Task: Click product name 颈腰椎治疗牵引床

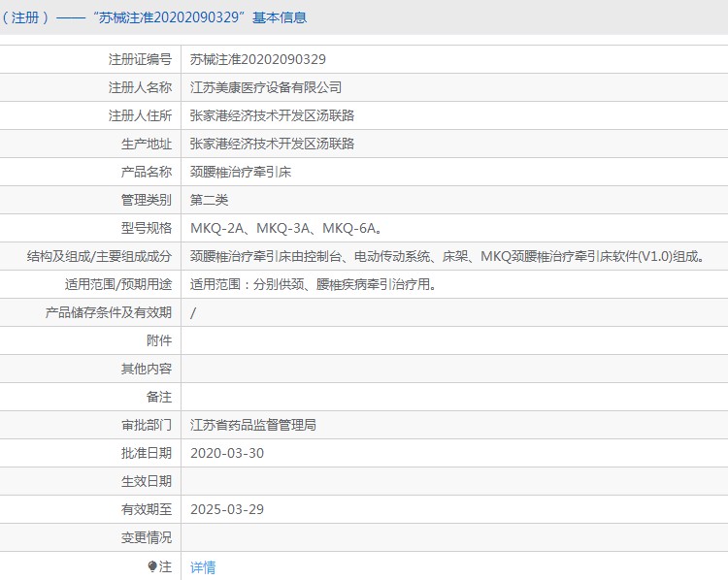Action: [240, 172]
